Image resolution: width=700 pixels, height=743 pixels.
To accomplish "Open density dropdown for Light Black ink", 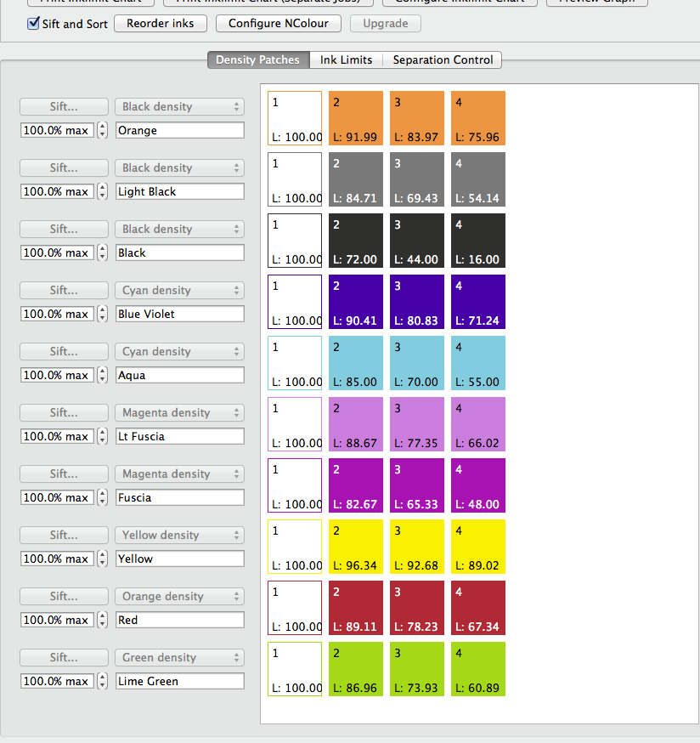I will 179,167.
